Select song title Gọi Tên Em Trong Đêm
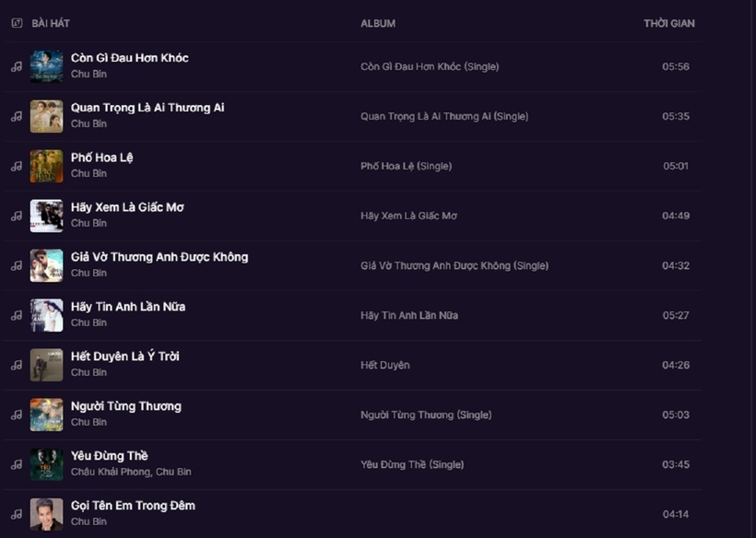756x538 pixels. click(133, 506)
